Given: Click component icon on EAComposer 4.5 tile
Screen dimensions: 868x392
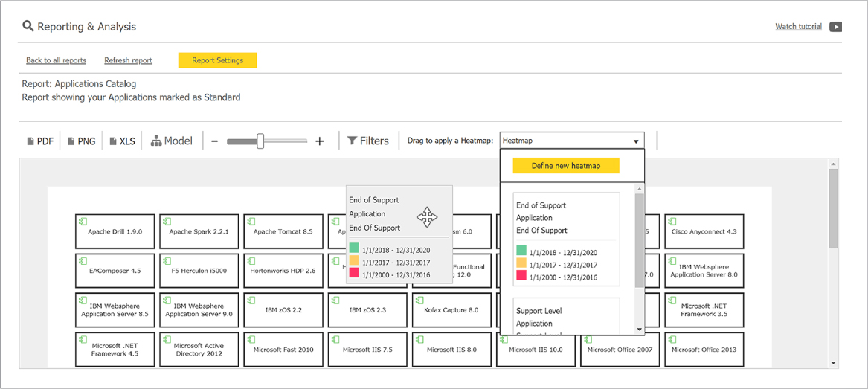Looking at the screenshot, I should point(81,260).
